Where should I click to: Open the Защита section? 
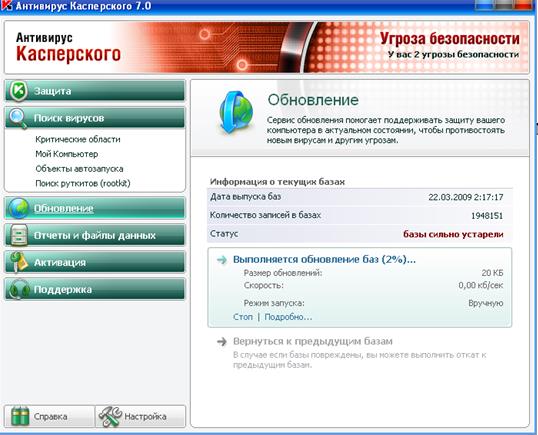tap(95, 91)
